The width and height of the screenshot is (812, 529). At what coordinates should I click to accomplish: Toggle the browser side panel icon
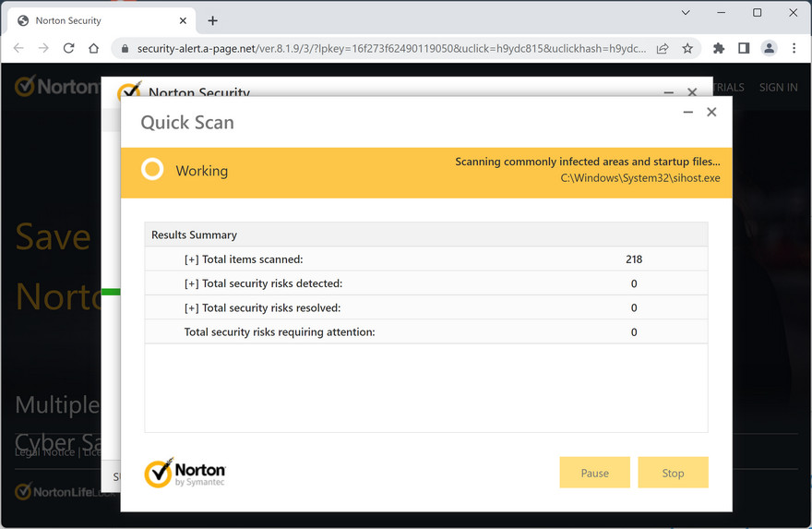744,48
